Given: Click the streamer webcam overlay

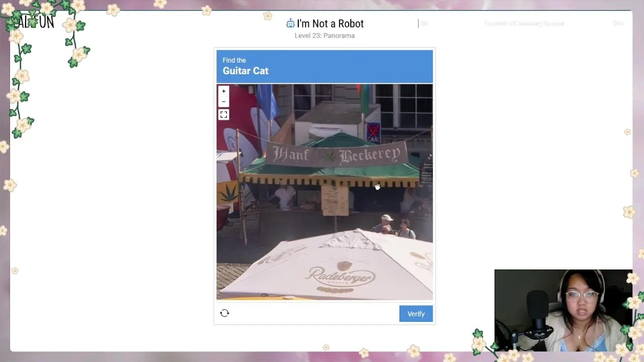Looking at the screenshot, I should [563, 311].
